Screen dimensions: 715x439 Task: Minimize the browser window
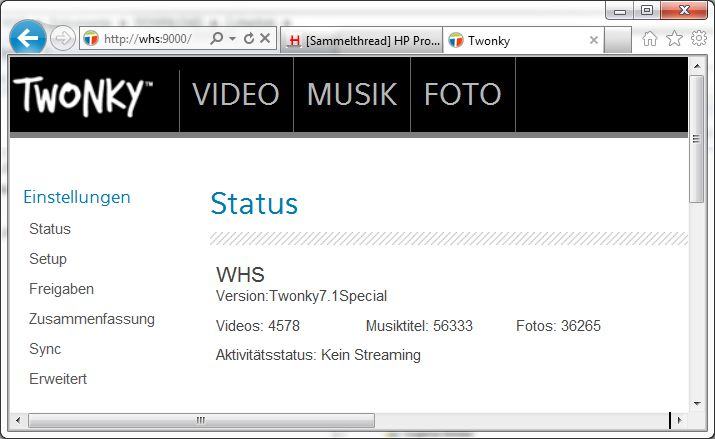(x=620, y=10)
